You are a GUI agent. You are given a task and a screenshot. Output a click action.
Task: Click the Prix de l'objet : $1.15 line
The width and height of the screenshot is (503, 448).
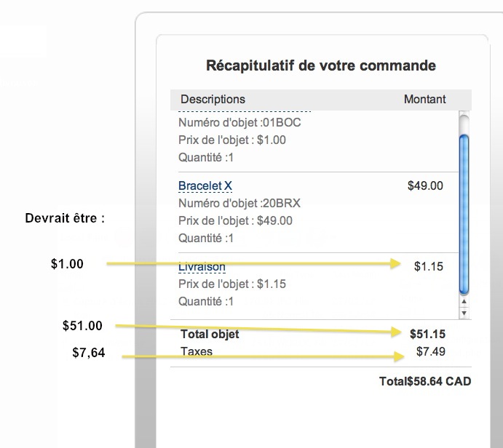(232, 284)
